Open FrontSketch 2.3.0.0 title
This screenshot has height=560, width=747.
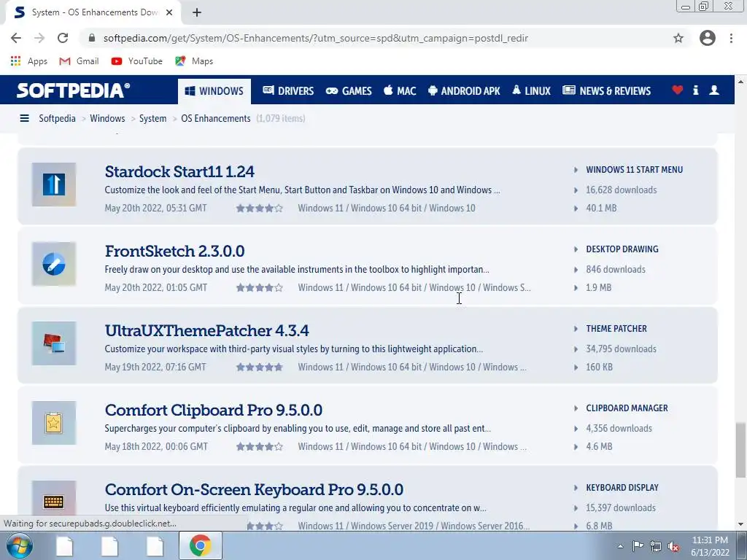[175, 251]
